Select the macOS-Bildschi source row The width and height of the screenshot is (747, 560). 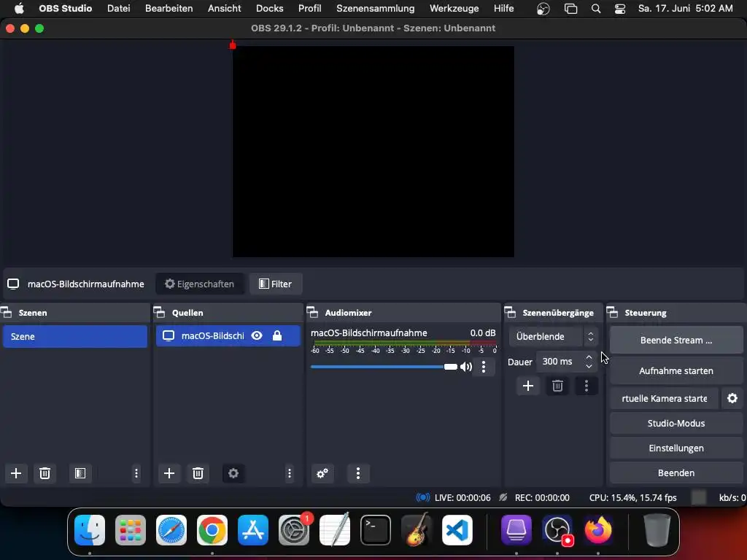pos(228,335)
